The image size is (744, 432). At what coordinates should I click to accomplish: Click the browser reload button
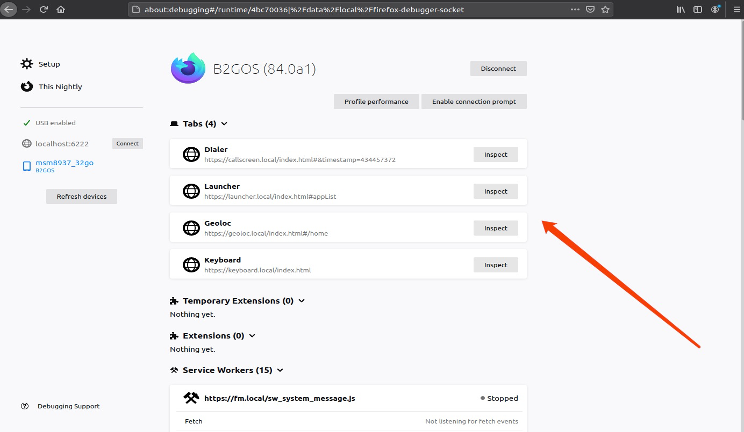pyautogui.click(x=43, y=9)
